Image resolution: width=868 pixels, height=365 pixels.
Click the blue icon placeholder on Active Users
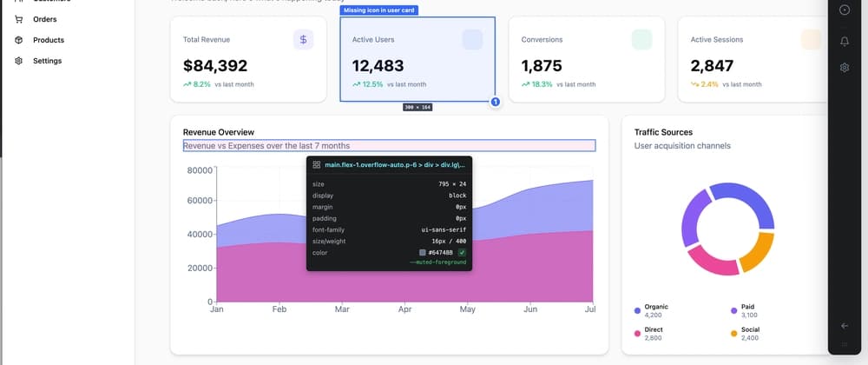[x=472, y=39]
